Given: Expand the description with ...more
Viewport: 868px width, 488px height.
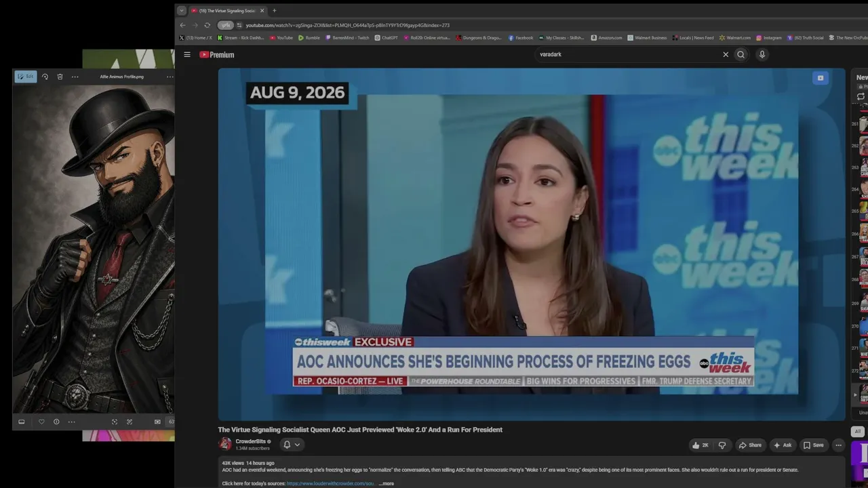Looking at the screenshot, I should click(x=387, y=483).
